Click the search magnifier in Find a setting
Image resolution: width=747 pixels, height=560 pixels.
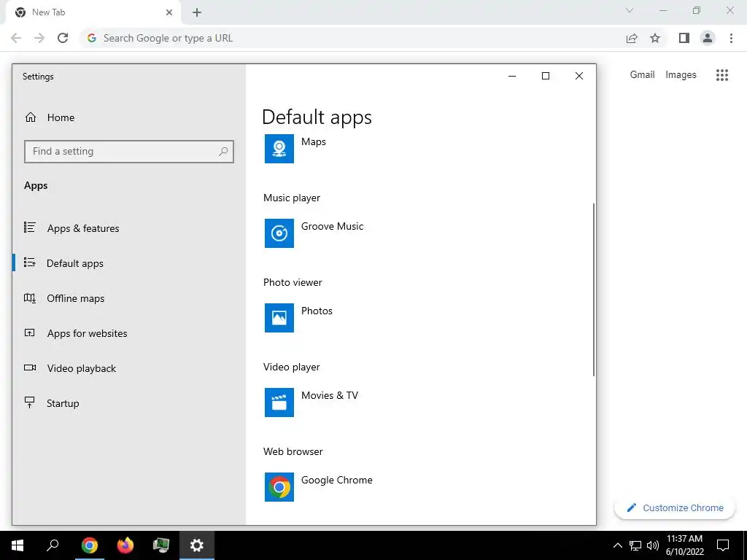[x=223, y=152]
